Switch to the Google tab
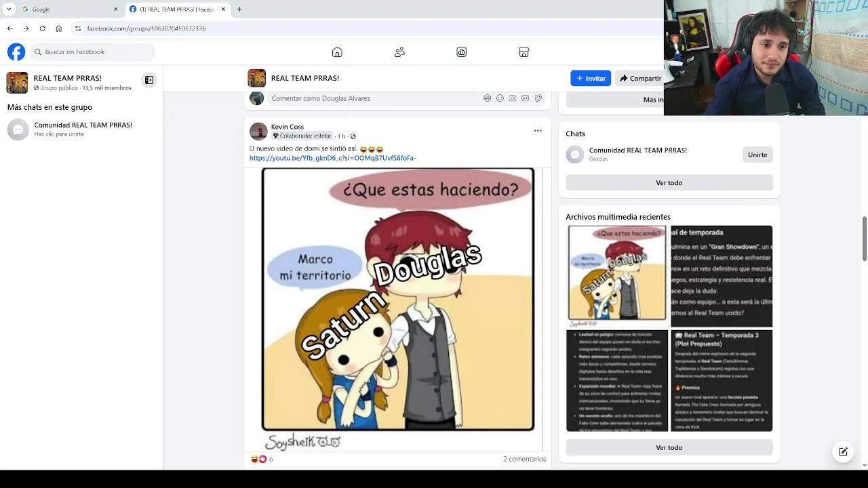The height and width of the screenshot is (488, 868). coord(69,9)
